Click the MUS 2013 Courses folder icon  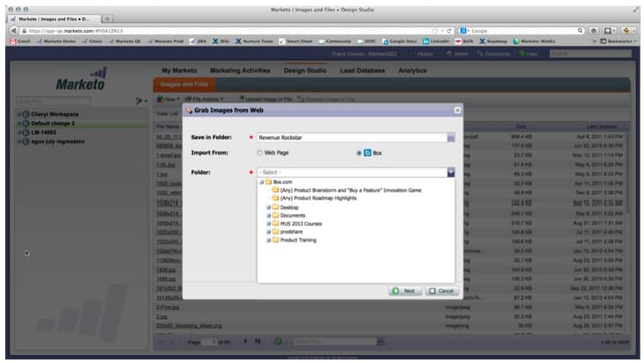point(275,224)
